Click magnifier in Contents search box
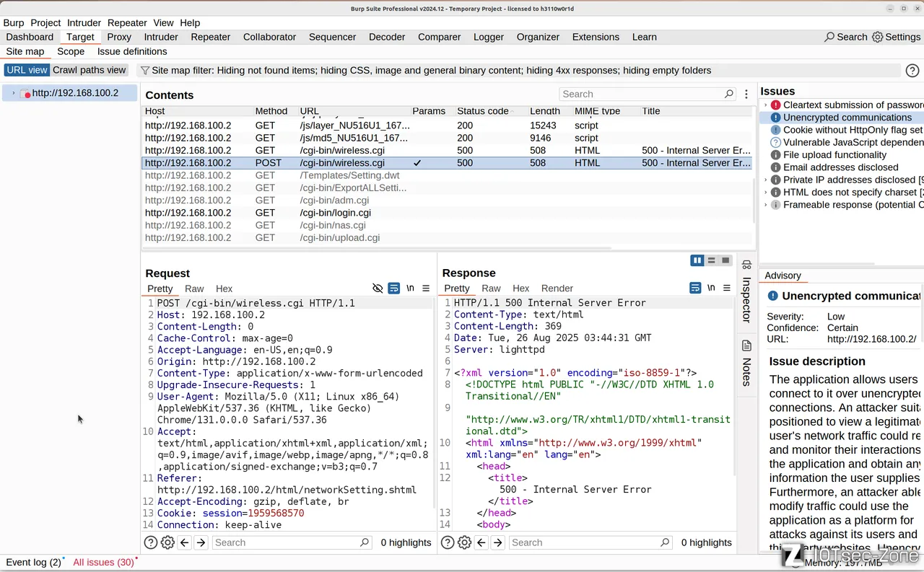This screenshot has width=924, height=572. tap(729, 94)
